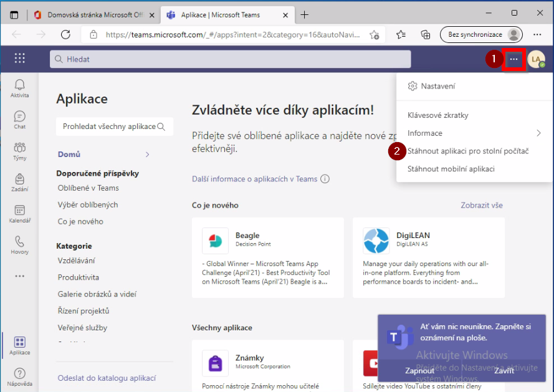Select the Aplikace | Microsoft Teams tab
The width and height of the screenshot is (554, 392).
click(x=227, y=15)
